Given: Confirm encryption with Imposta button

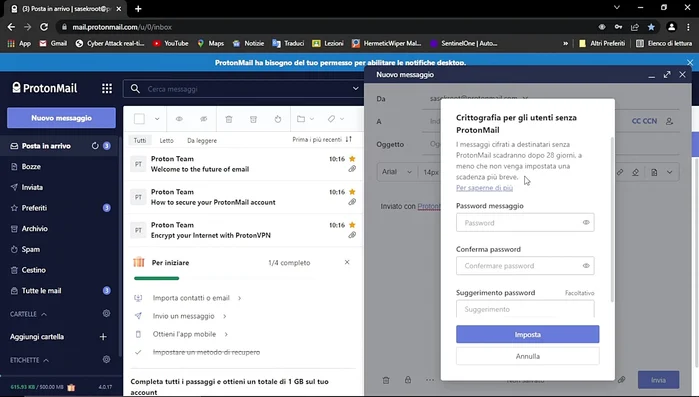Looking at the screenshot, I should 527,334.
